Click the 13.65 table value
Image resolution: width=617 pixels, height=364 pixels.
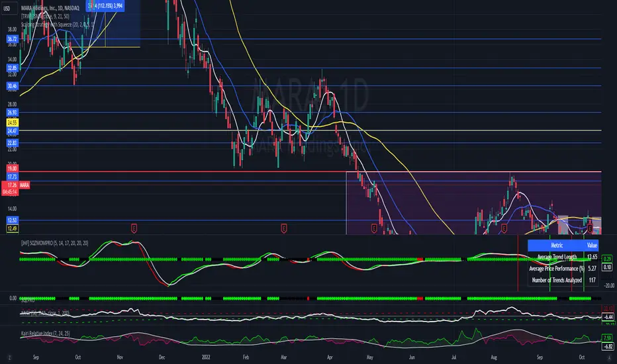click(x=592, y=257)
